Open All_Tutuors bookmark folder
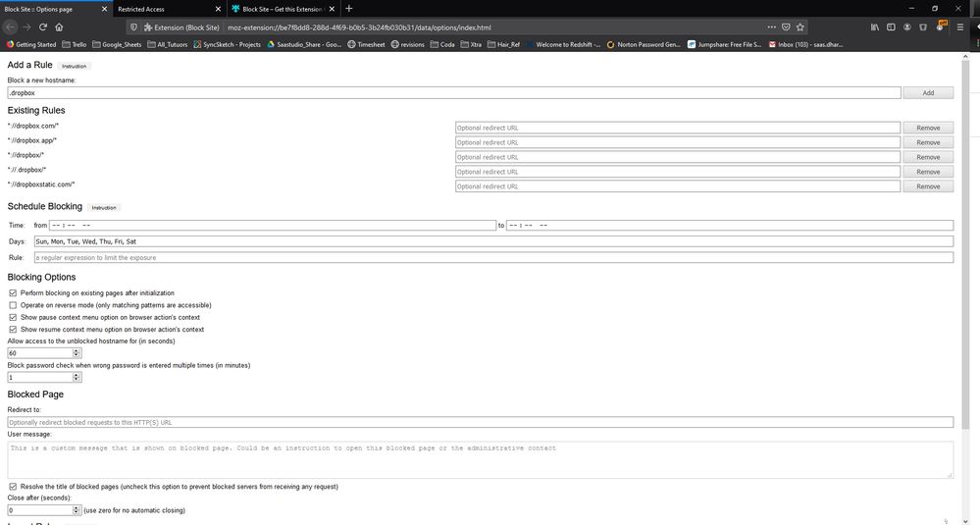This screenshot has height=525, width=980. pyautogui.click(x=168, y=44)
